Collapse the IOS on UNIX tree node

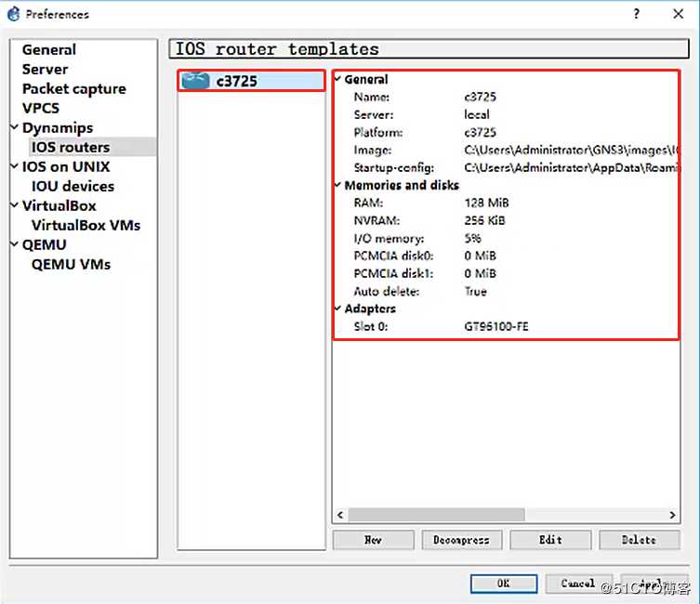[x=14, y=166]
